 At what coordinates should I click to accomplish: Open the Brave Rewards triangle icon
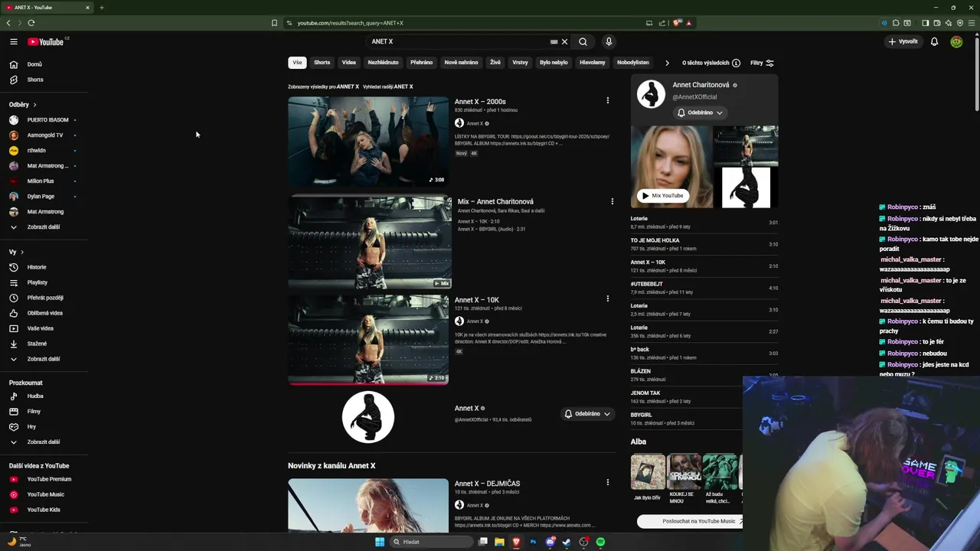click(689, 23)
